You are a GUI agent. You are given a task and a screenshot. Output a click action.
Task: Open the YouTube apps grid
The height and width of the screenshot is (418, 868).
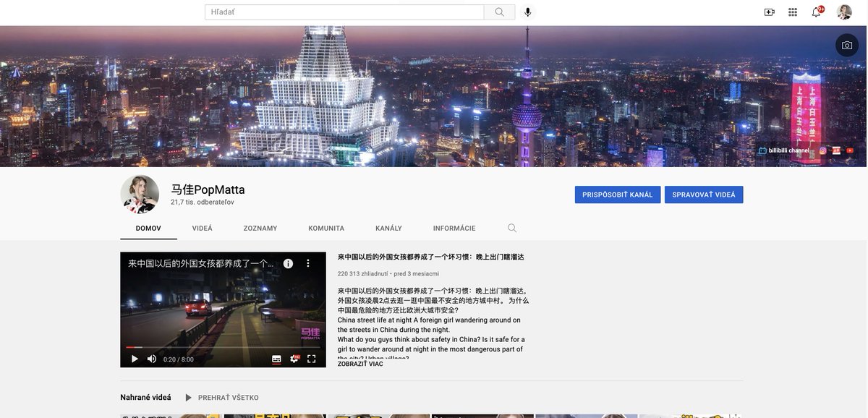pos(793,12)
